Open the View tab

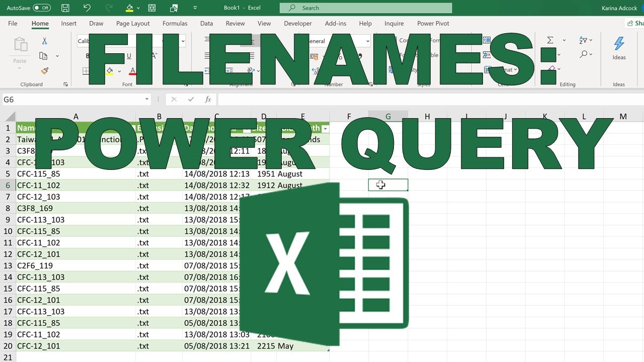tap(264, 23)
